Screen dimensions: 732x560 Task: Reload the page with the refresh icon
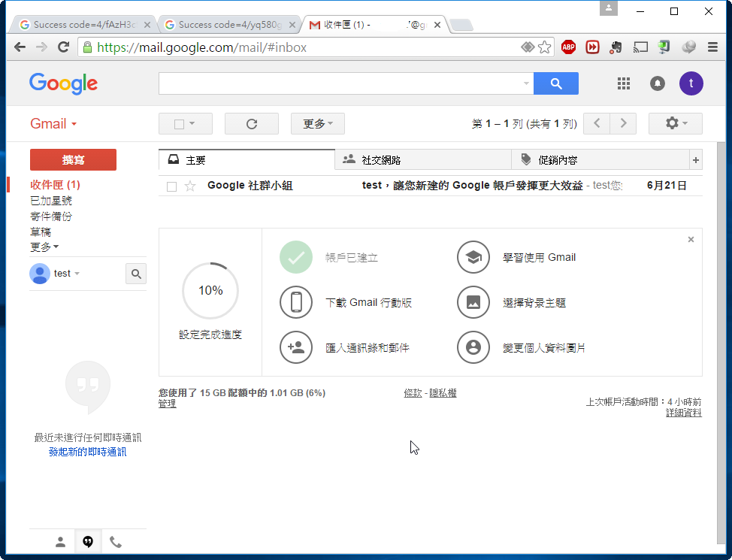pyautogui.click(x=63, y=47)
